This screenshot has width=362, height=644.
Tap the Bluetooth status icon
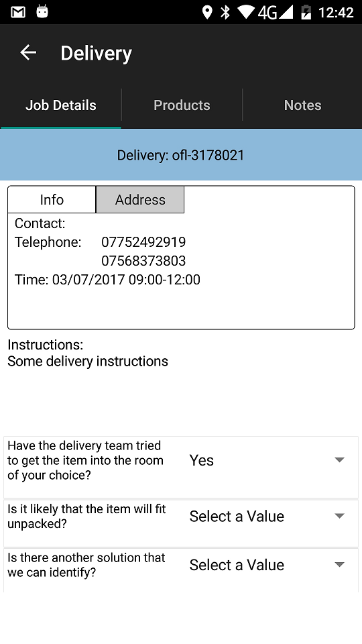pyautogui.click(x=225, y=12)
